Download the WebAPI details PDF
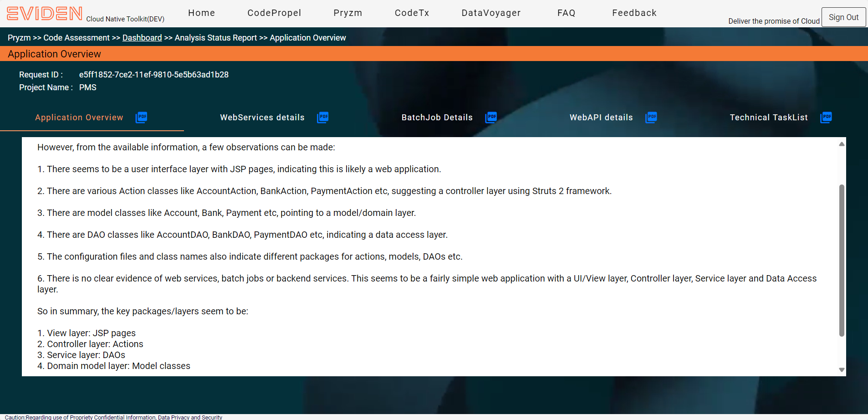868x420 pixels. tap(651, 118)
